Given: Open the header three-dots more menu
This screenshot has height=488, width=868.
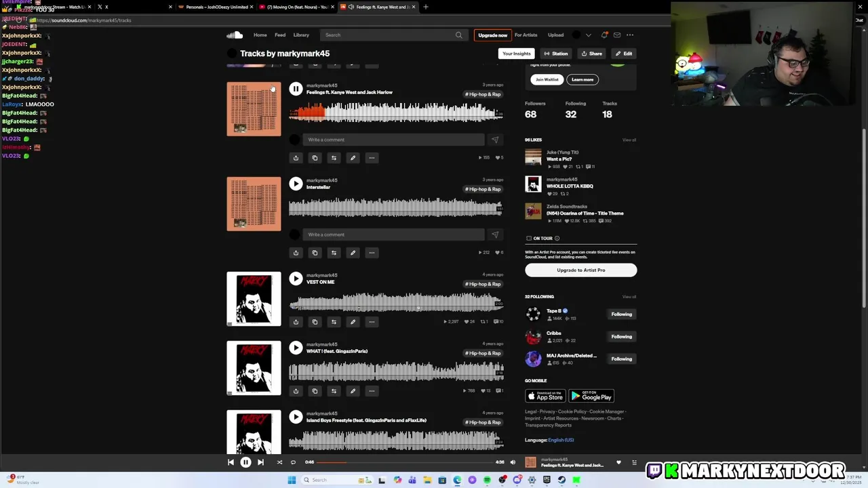Looking at the screenshot, I should pyautogui.click(x=630, y=35).
